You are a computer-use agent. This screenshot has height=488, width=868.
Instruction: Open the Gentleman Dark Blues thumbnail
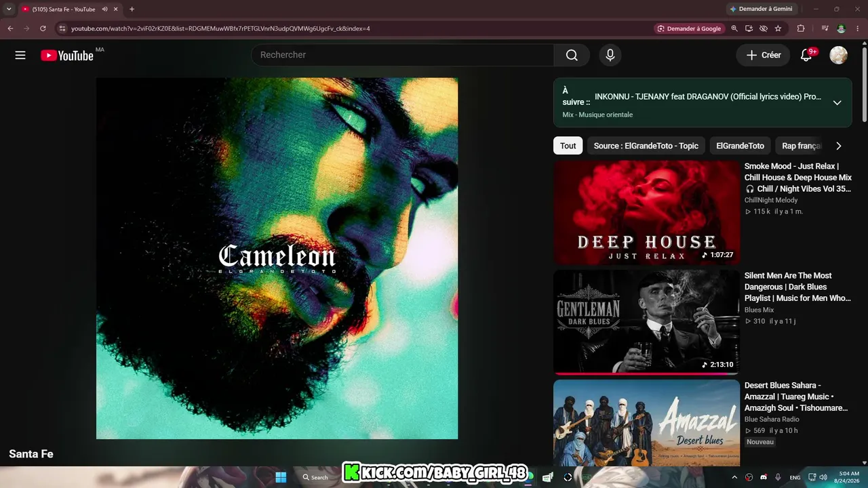646,322
